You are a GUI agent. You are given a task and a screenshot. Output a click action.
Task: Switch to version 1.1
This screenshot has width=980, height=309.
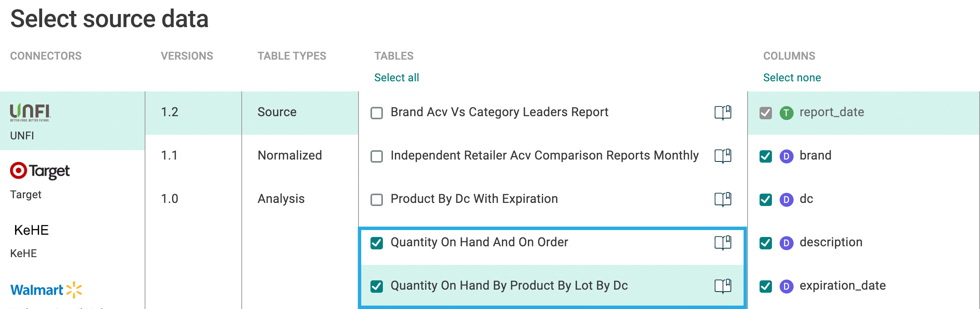tap(169, 156)
